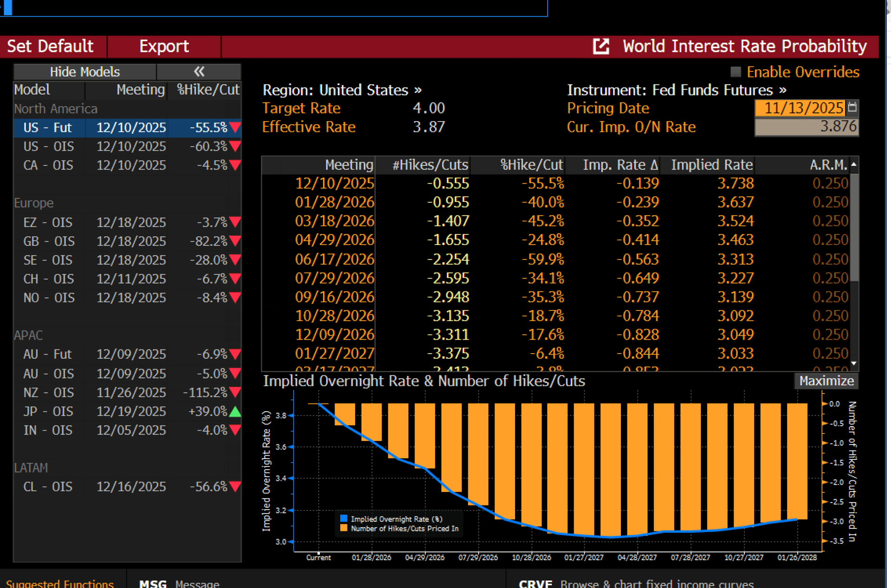
Task: Click the red down arrow beside NZ - OIS
Action: click(x=235, y=393)
